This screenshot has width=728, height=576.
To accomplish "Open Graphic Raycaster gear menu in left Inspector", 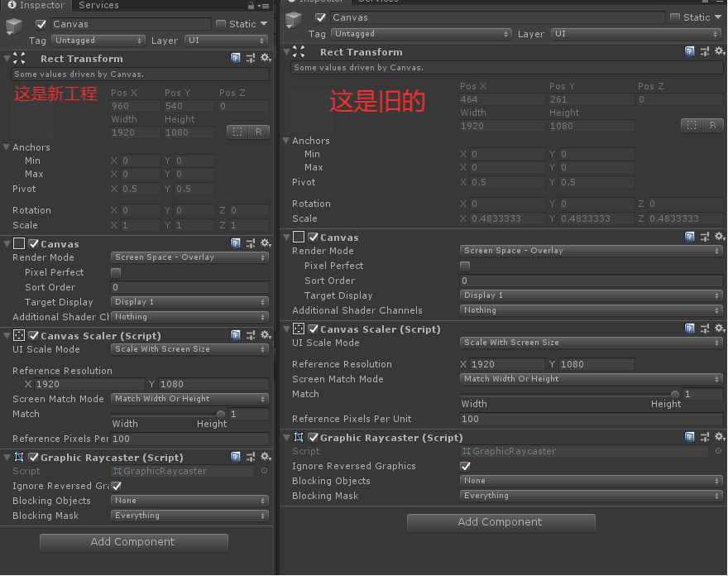I will (266, 457).
